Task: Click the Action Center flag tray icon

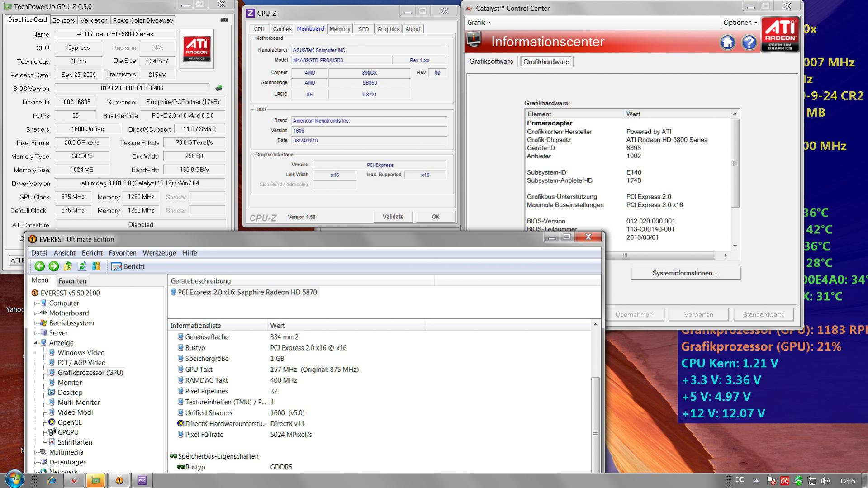Action: (x=772, y=481)
